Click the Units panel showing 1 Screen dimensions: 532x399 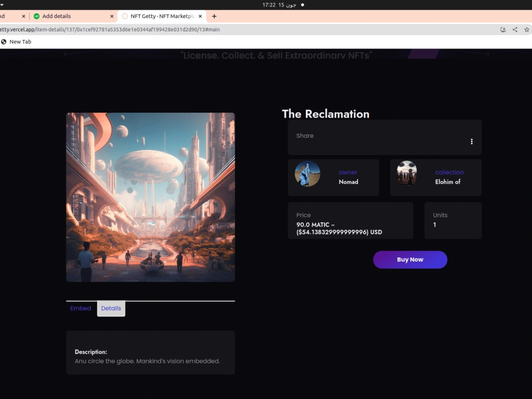click(453, 220)
